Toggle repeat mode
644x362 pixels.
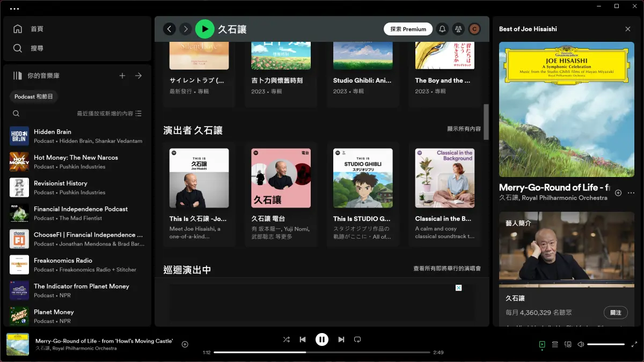coord(357,339)
